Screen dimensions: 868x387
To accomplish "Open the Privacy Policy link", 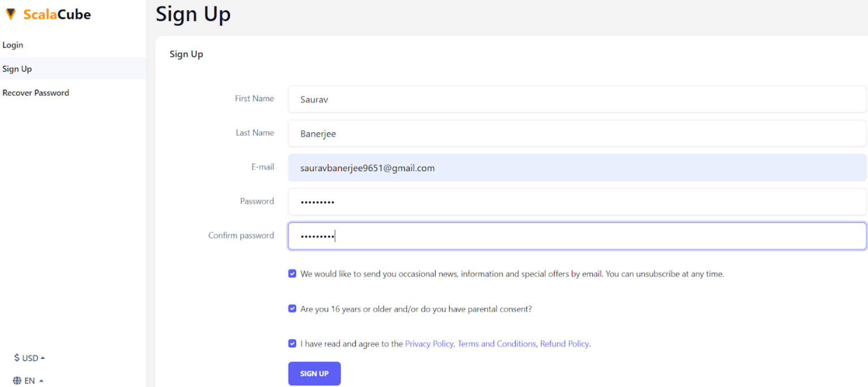I will tap(429, 343).
